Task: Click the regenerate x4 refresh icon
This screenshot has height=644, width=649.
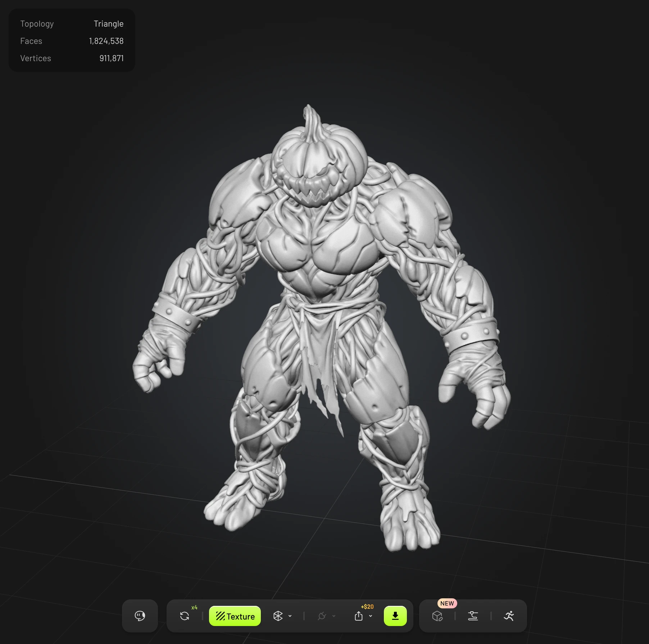Action: coord(185,616)
